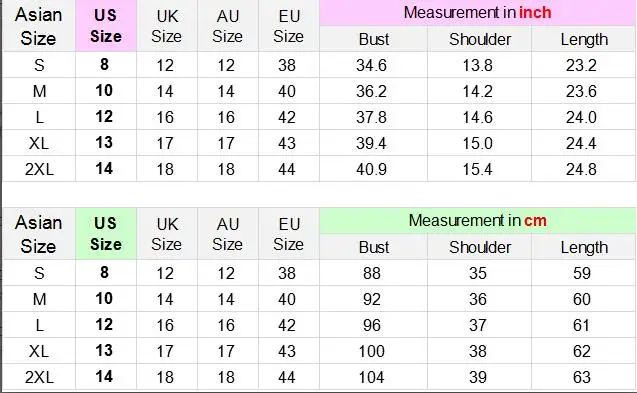Select the Shoulder column header in inch table

pyautogui.click(x=480, y=39)
